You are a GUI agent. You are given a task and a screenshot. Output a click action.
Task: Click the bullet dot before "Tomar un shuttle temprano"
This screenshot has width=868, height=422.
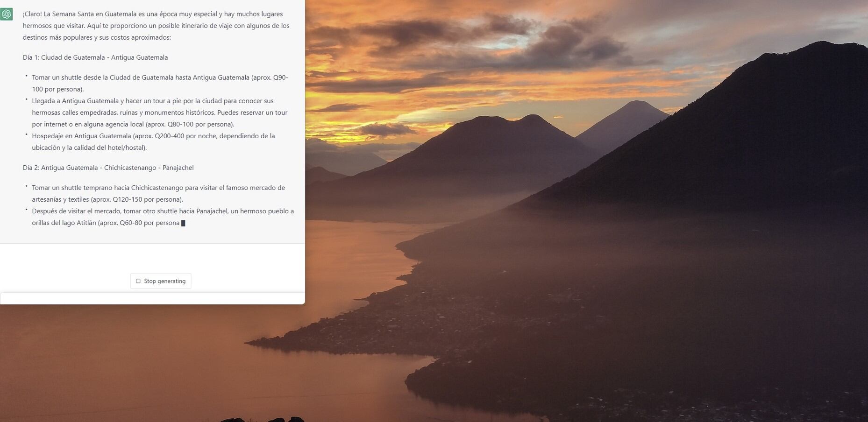pos(27,186)
